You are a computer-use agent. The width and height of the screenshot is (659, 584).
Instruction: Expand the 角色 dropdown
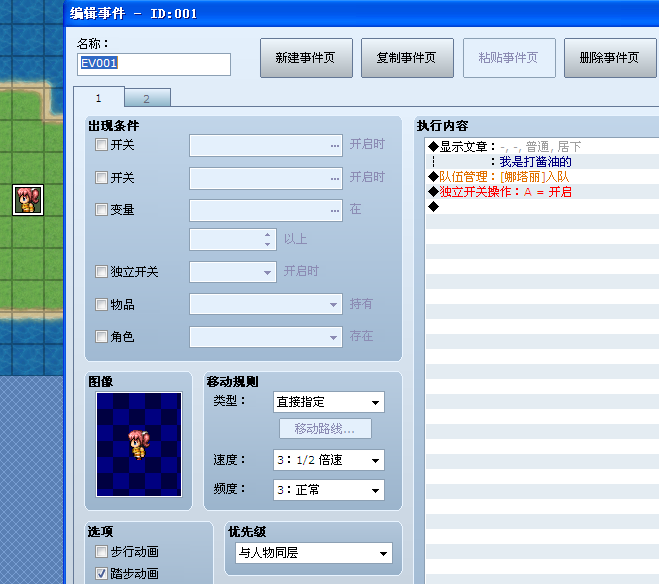[x=266, y=337]
